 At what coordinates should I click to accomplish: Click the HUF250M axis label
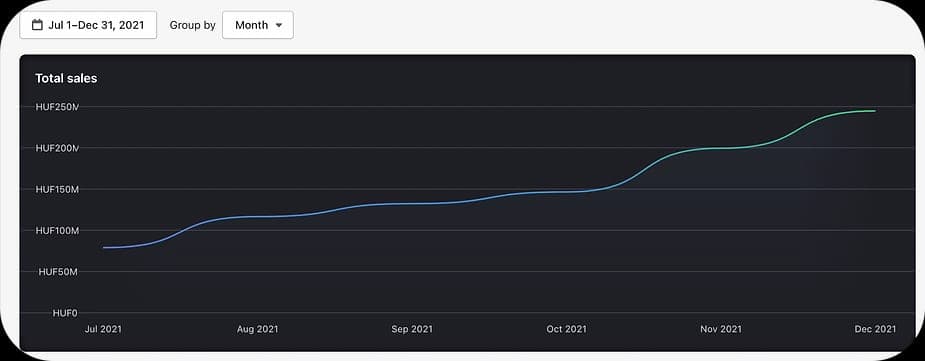coord(57,107)
